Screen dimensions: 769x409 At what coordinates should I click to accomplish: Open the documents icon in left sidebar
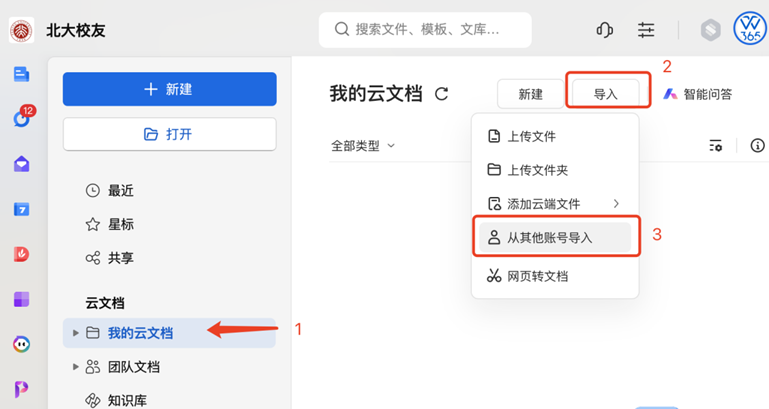21,75
